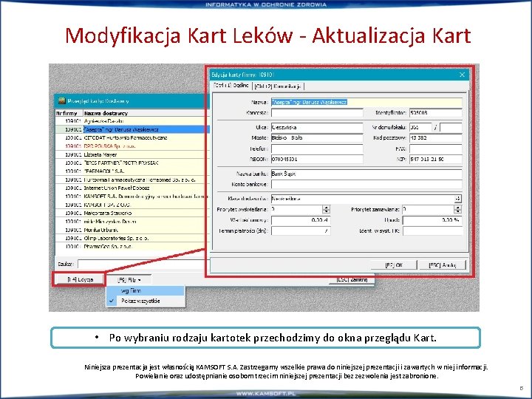Click the NIP input field
Screen dimensions: 532x399
coord(436,159)
